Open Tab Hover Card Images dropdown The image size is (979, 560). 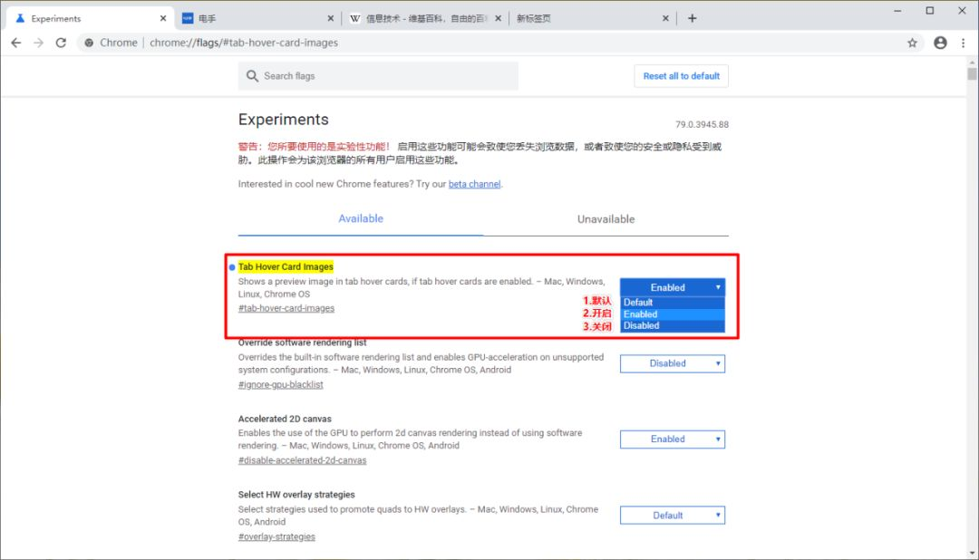pos(673,287)
